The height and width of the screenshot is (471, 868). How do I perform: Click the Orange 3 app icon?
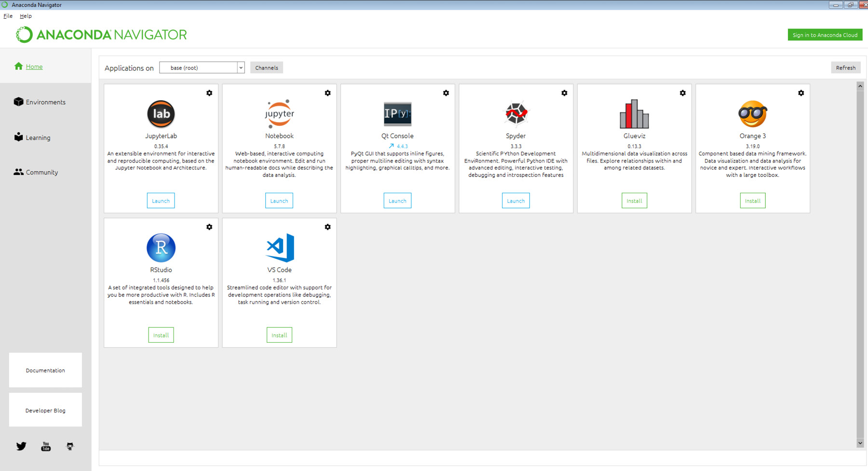[x=753, y=114]
